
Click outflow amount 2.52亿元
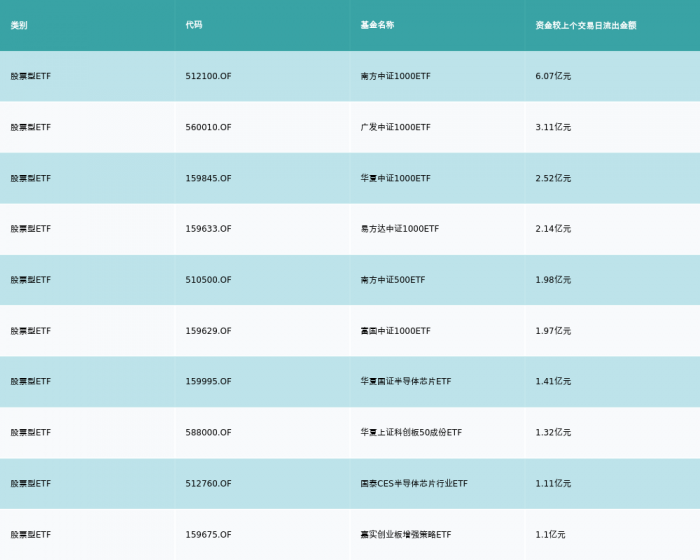553,178
